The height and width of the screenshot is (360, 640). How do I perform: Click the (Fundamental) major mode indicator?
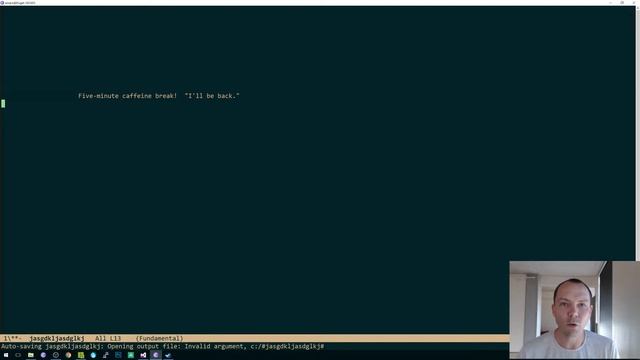click(159, 338)
